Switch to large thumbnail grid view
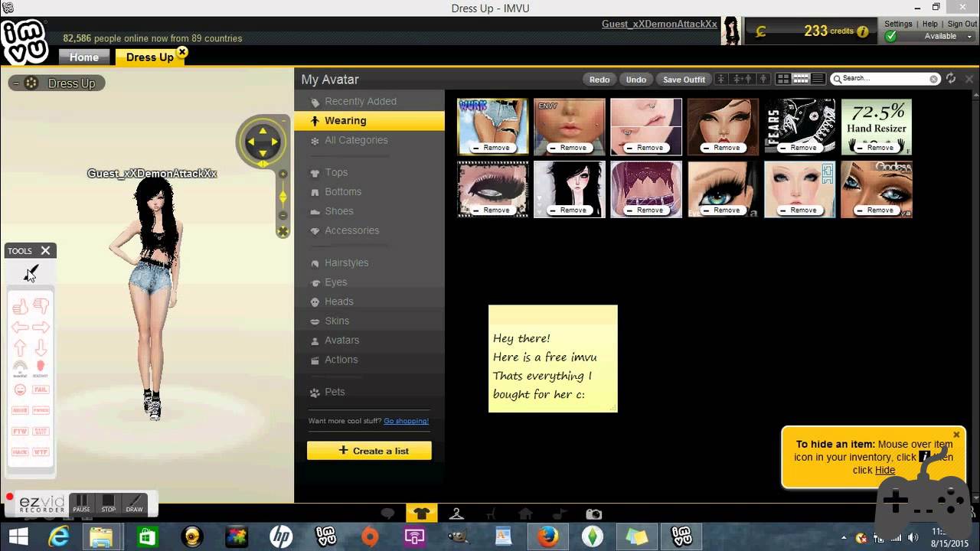The height and width of the screenshot is (551, 980). click(783, 79)
